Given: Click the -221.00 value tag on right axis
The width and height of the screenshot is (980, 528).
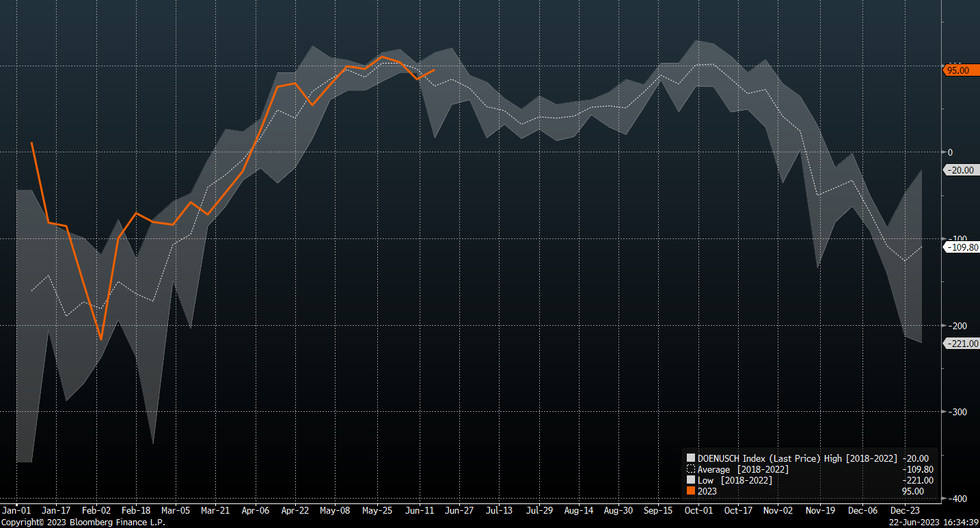Looking at the screenshot, I should coord(960,344).
